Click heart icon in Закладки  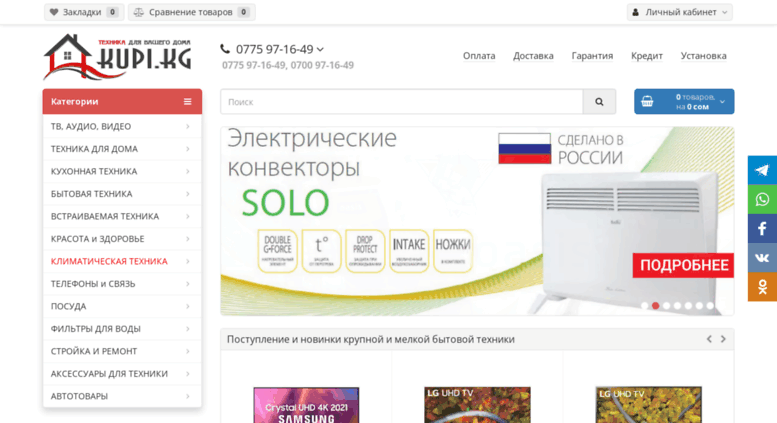point(54,12)
